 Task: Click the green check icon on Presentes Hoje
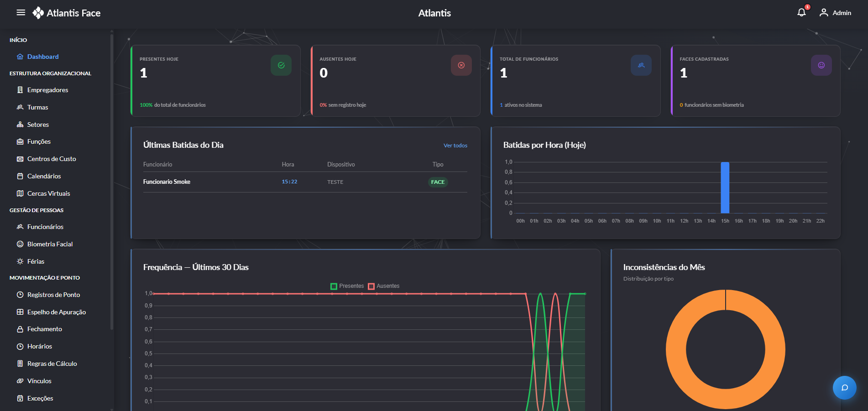281,65
